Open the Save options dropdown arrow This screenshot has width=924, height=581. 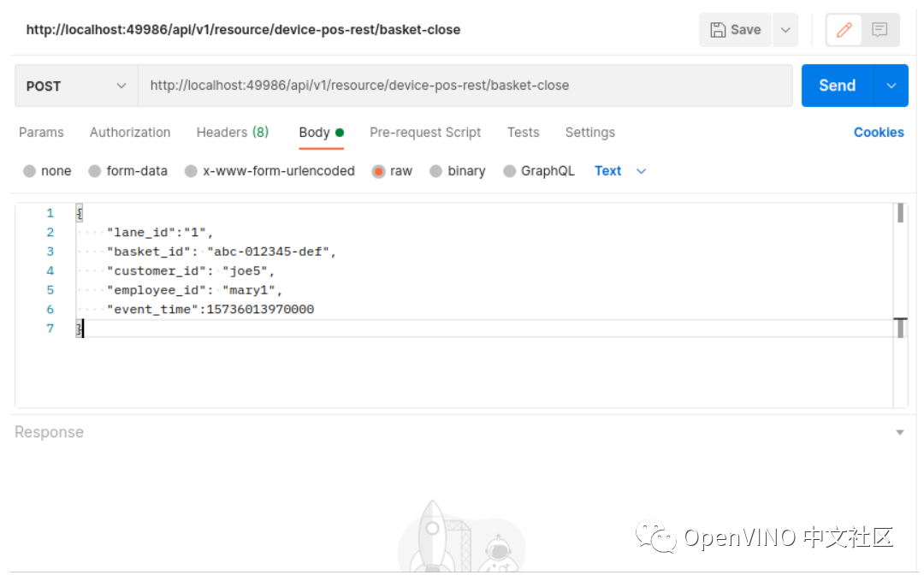point(785,30)
